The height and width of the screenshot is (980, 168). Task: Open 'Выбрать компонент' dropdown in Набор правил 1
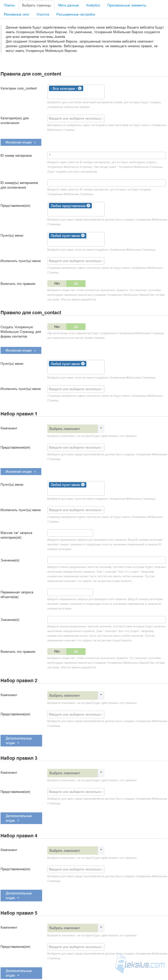[76, 429]
